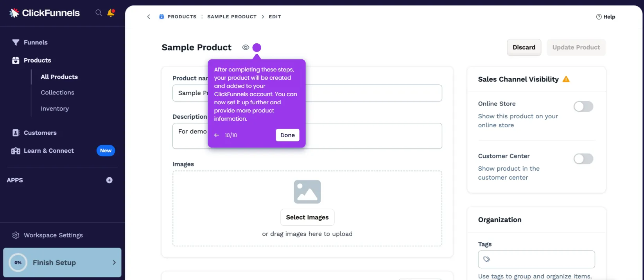This screenshot has height=280, width=644.
Task: Open Inventory in sidebar
Action: [x=55, y=109]
